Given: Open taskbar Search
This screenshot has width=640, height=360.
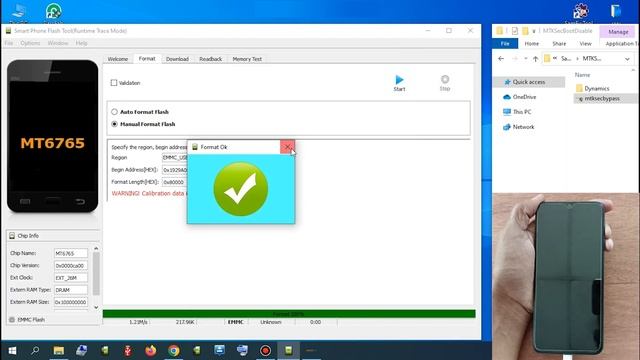Looking at the screenshot, I should [x=35, y=350].
